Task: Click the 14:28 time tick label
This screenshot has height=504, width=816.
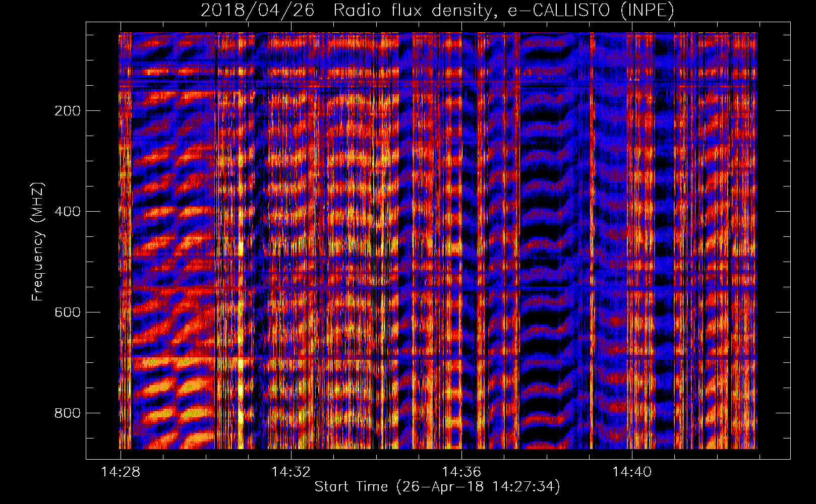Action: point(121,472)
